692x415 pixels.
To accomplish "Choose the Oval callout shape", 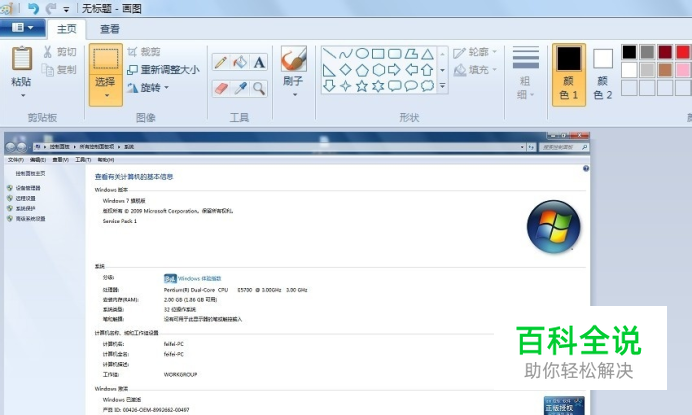I will [411, 86].
